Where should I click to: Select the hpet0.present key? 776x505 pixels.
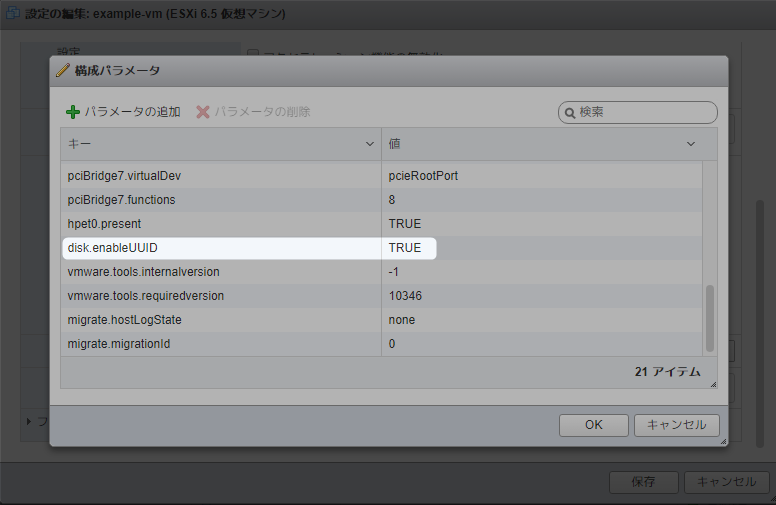[104, 224]
